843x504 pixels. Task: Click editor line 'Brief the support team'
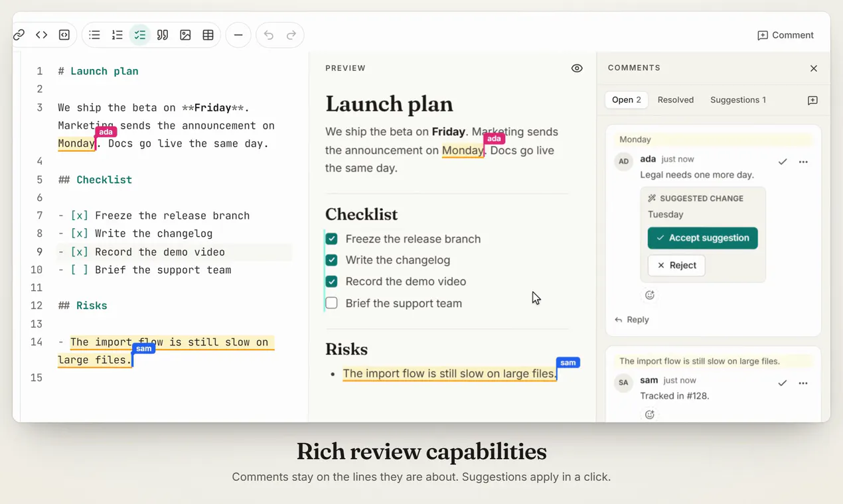point(145,270)
